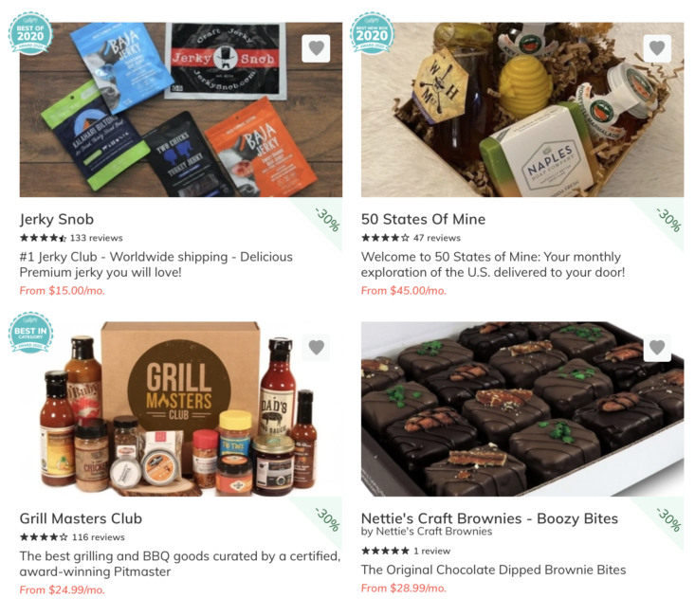
Task: Open Grill Masters Club title link
Action: point(81,518)
